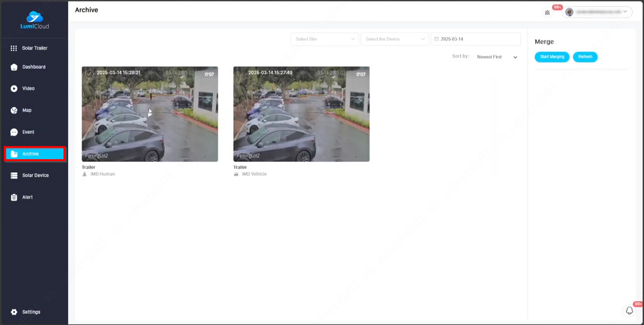This screenshot has height=325, width=644.
Task: Click the notification bell icon at bottom right
Action: coord(630,311)
